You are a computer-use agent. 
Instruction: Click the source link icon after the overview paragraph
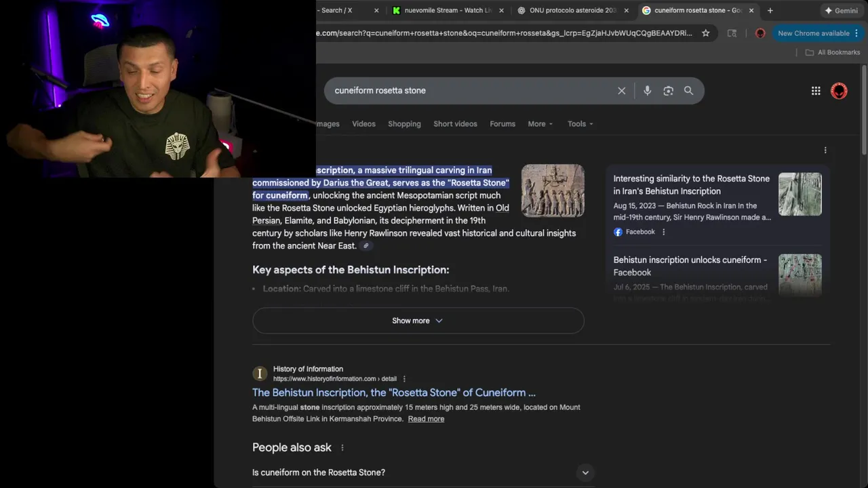(366, 246)
